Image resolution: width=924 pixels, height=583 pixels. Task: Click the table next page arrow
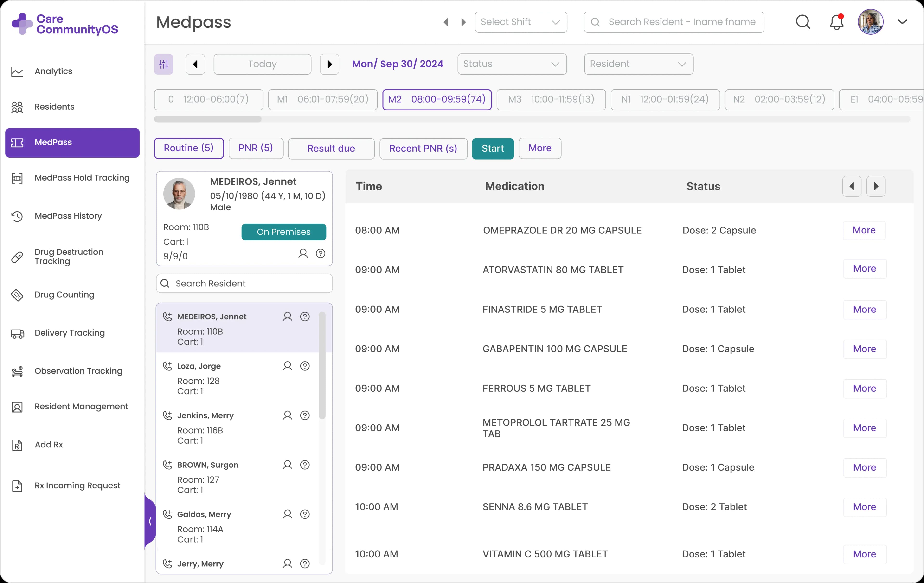pos(876,187)
